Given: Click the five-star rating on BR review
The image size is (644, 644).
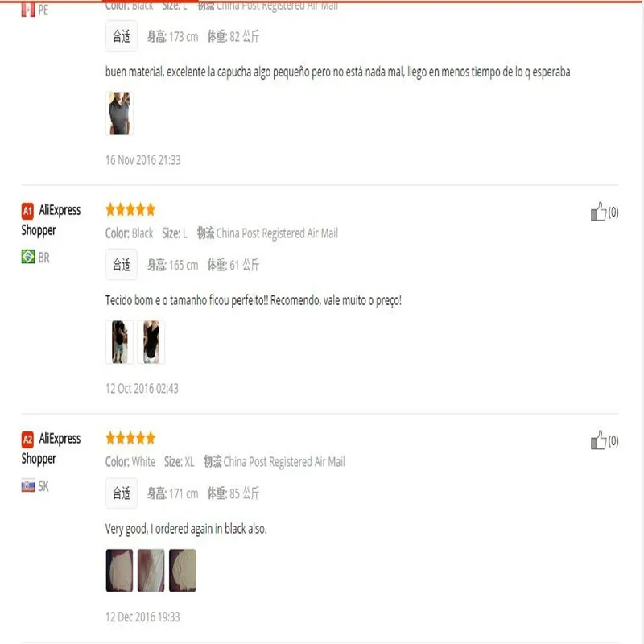Looking at the screenshot, I should tap(130, 209).
